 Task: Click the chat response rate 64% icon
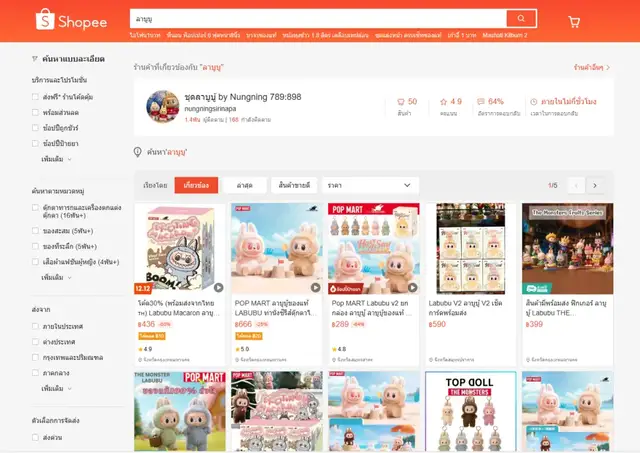(481, 101)
